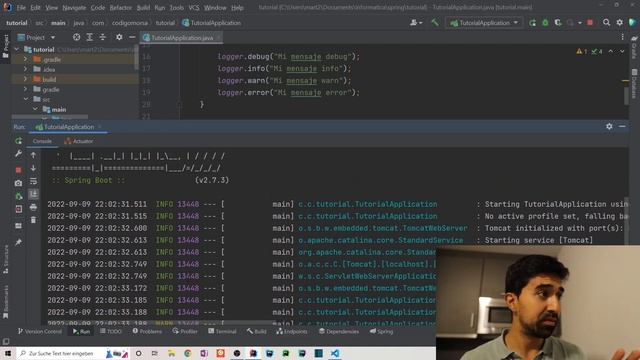Open the Terminal tool window
Viewport: 640px width, 360px height.
tap(222, 331)
